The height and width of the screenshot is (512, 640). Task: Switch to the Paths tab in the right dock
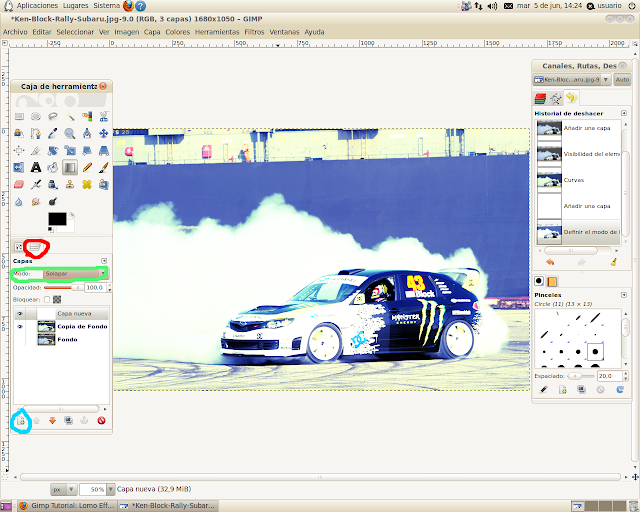[556, 98]
